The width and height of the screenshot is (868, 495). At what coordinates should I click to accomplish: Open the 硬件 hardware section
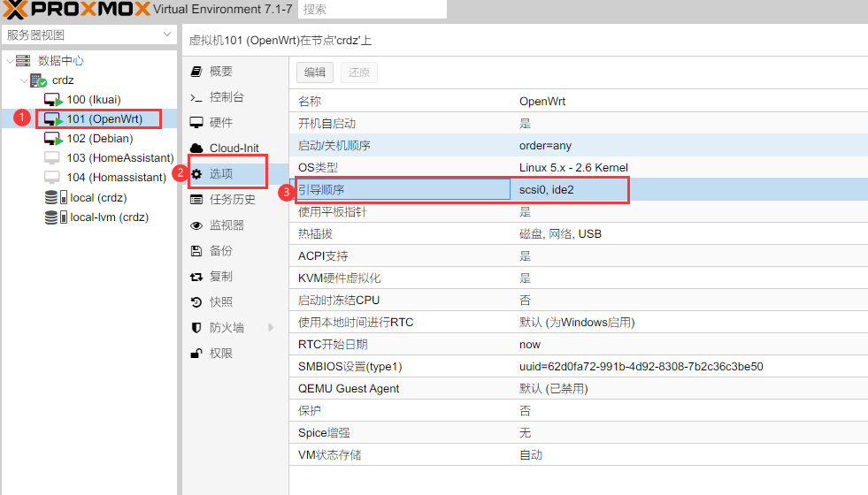click(x=220, y=123)
